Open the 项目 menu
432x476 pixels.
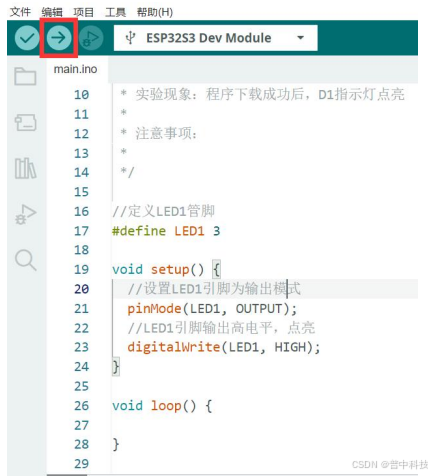(x=83, y=12)
